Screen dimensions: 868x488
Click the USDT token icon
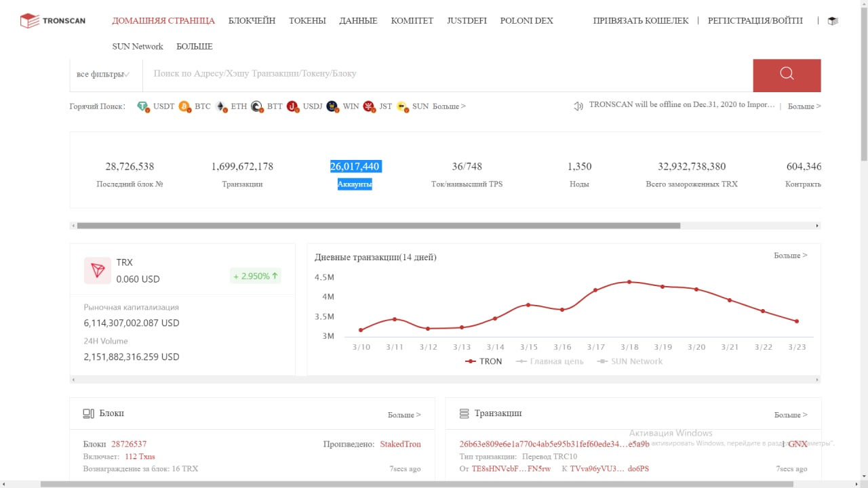pos(143,106)
